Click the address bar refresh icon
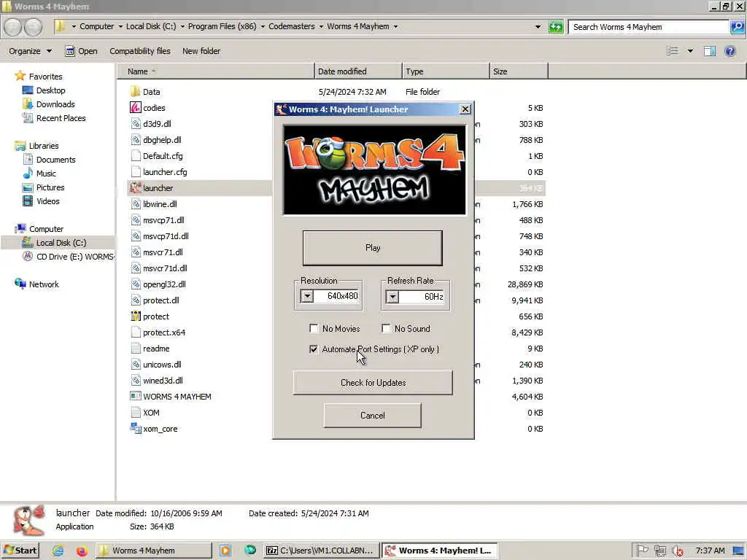 click(555, 27)
